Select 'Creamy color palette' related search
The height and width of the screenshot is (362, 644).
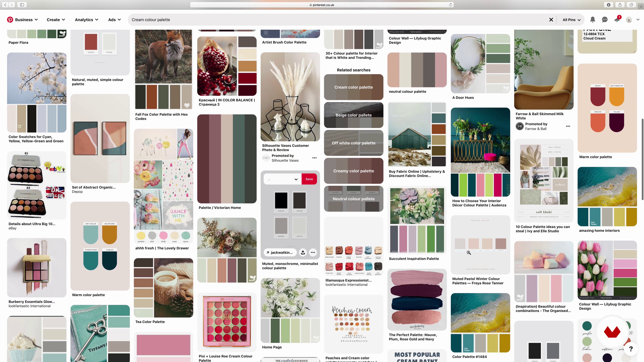point(354,171)
